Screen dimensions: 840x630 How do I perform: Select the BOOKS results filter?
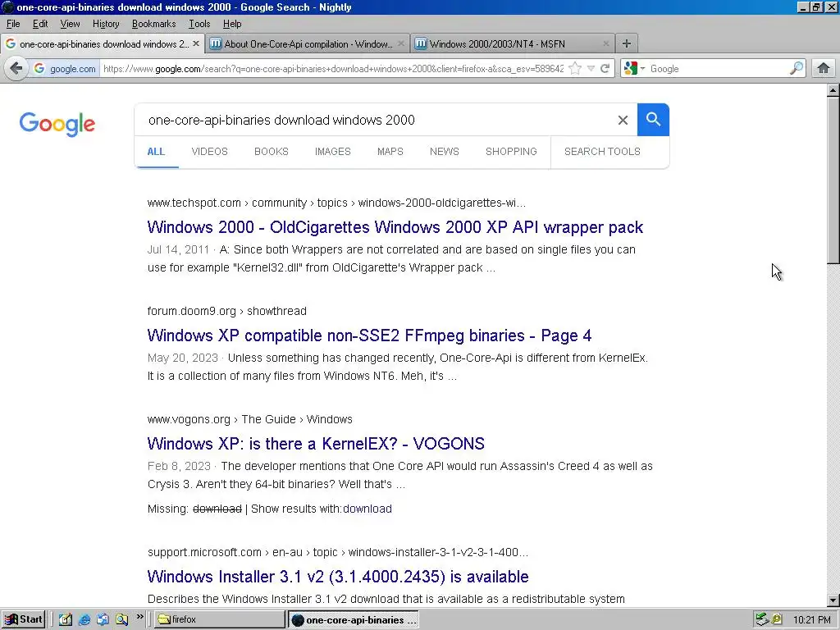pyautogui.click(x=271, y=152)
